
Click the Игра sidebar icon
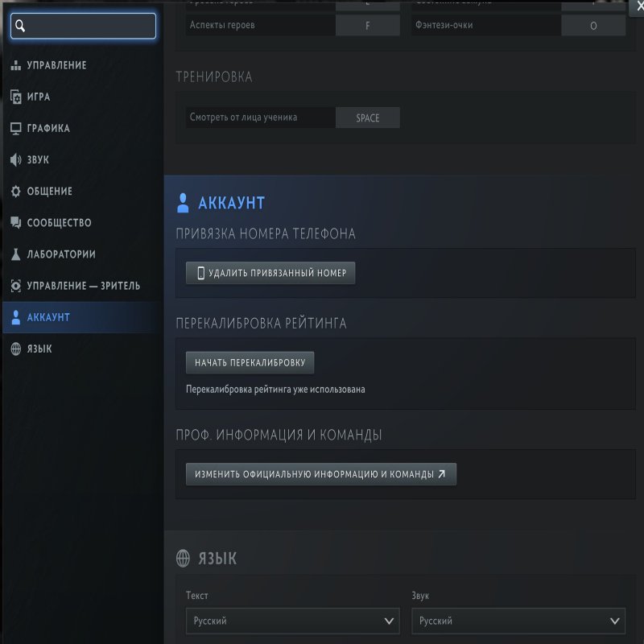[x=16, y=97]
